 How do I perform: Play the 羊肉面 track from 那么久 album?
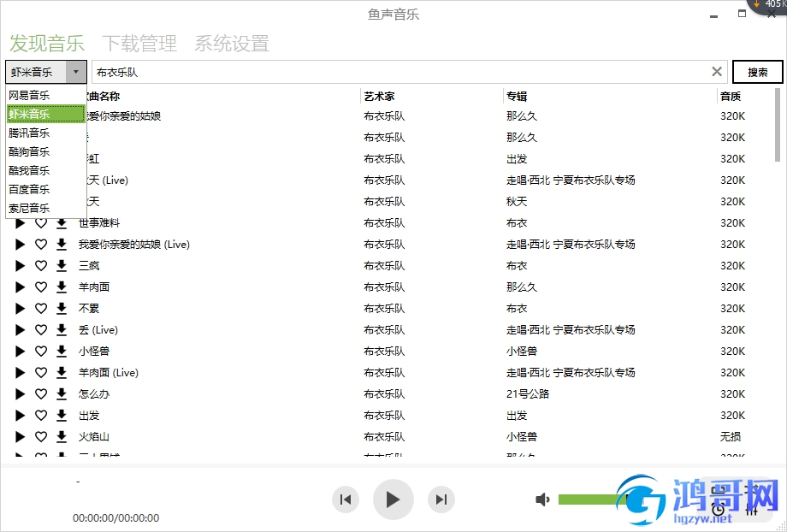[x=20, y=287]
